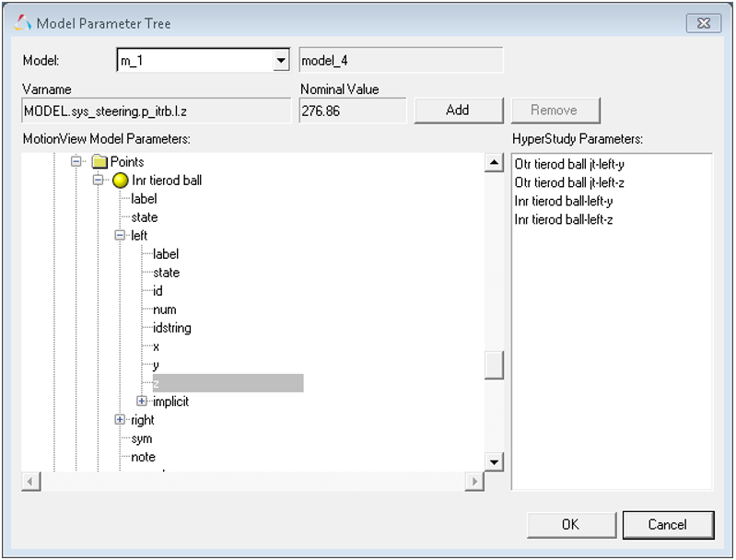Viewport: 736px width, 560px height.
Task: Click tree scrollbar up arrow
Action: pyautogui.click(x=494, y=163)
